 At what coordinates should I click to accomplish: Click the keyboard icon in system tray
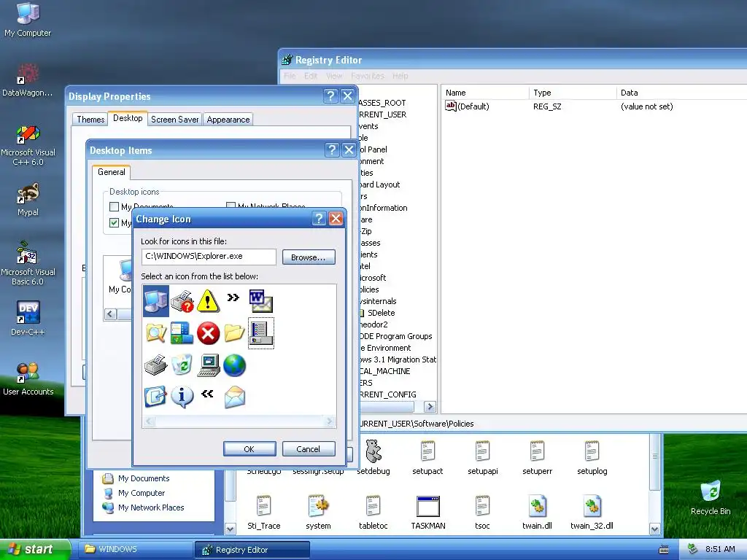[x=664, y=550]
